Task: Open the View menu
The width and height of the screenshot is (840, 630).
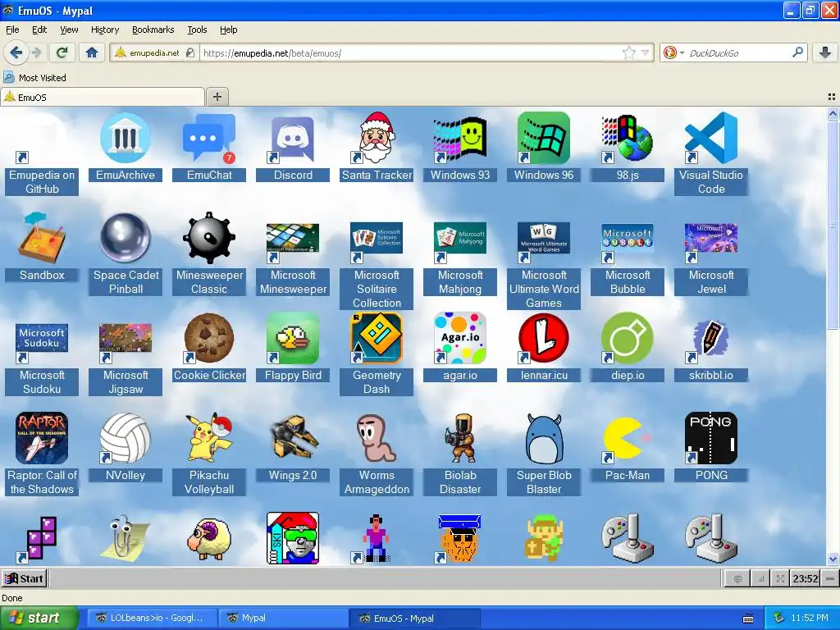Action: point(69,30)
